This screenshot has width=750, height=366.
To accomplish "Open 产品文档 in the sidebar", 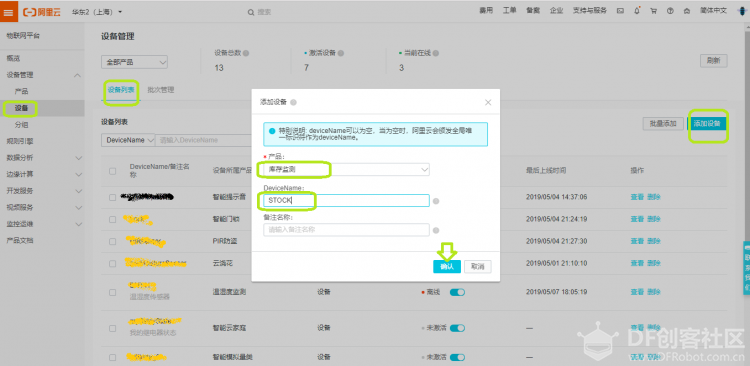I will (x=20, y=240).
